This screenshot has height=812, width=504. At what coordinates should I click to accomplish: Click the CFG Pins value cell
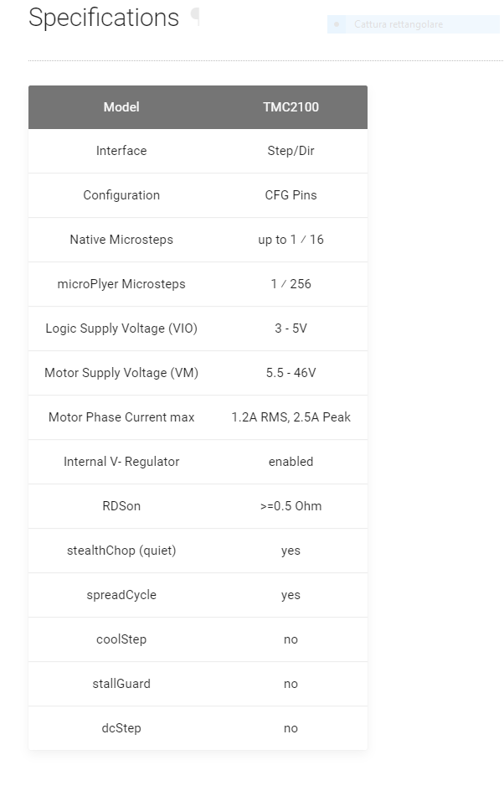pyautogui.click(x=291, y=195)
